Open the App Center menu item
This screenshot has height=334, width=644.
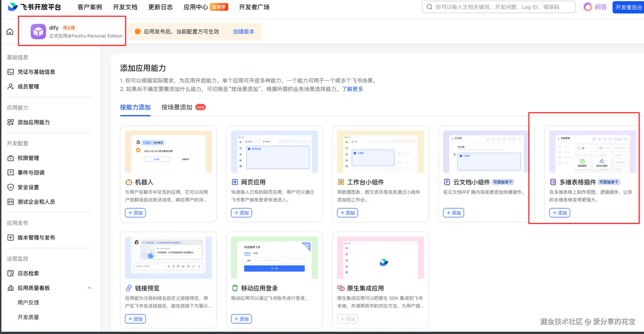tap(196, 7)
